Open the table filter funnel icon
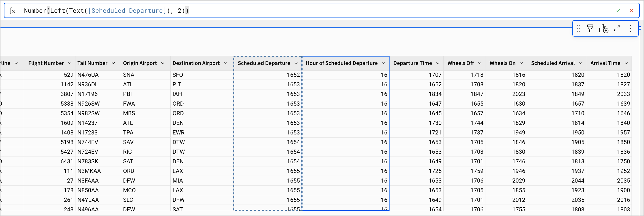The image size is (644, 216). tap(590, 29)
